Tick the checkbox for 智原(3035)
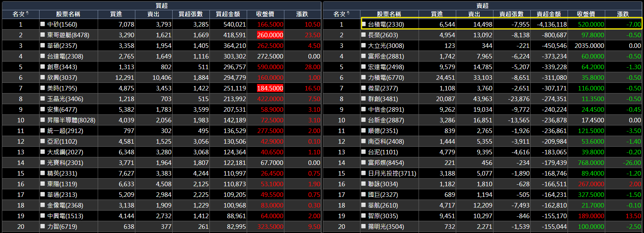The height and width of the screenshot is (233, 644). click(363, 216)
